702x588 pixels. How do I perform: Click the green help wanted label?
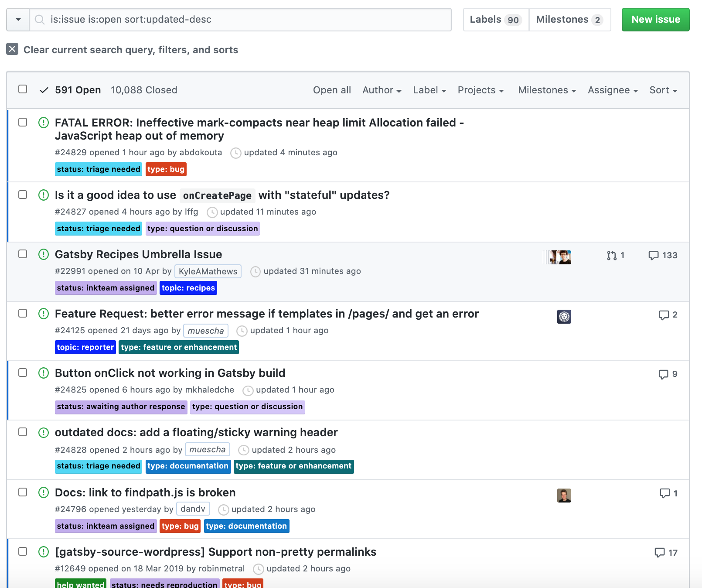click(81, 584)
